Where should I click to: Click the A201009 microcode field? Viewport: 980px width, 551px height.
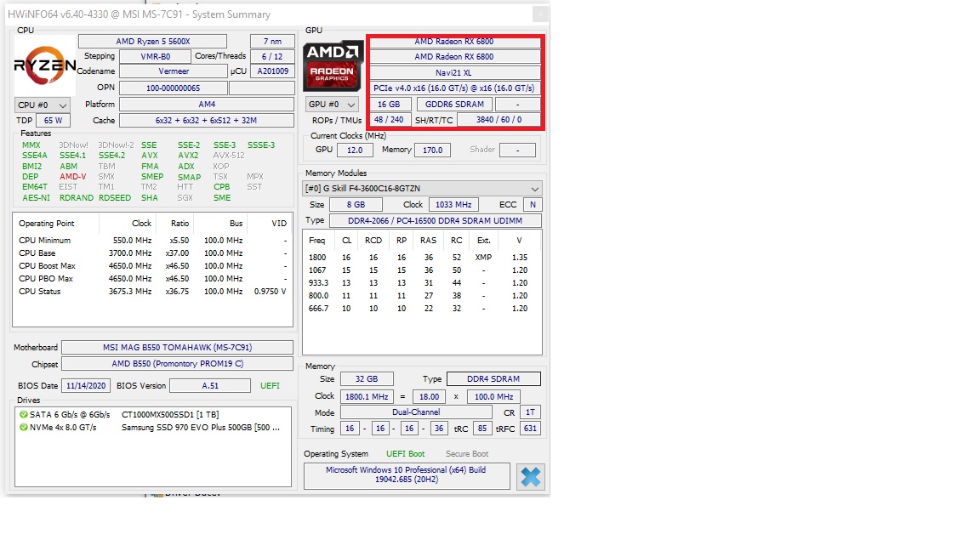pos(272,71)
